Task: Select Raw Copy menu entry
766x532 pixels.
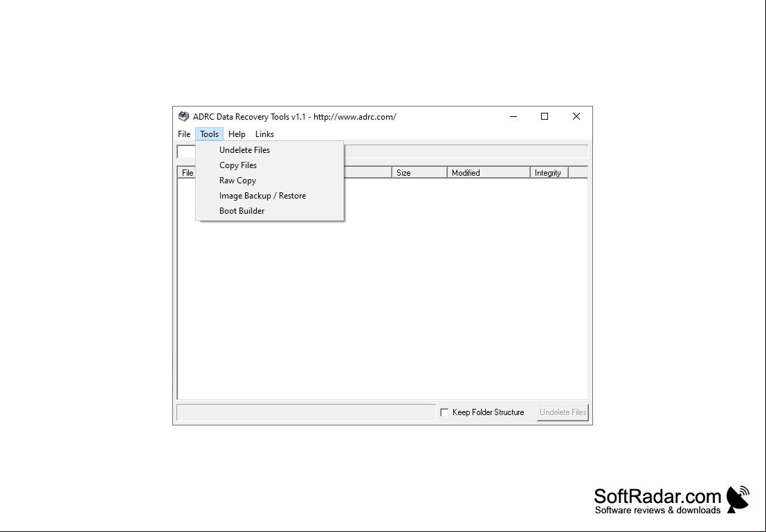Action: click(x=270, y=181)
